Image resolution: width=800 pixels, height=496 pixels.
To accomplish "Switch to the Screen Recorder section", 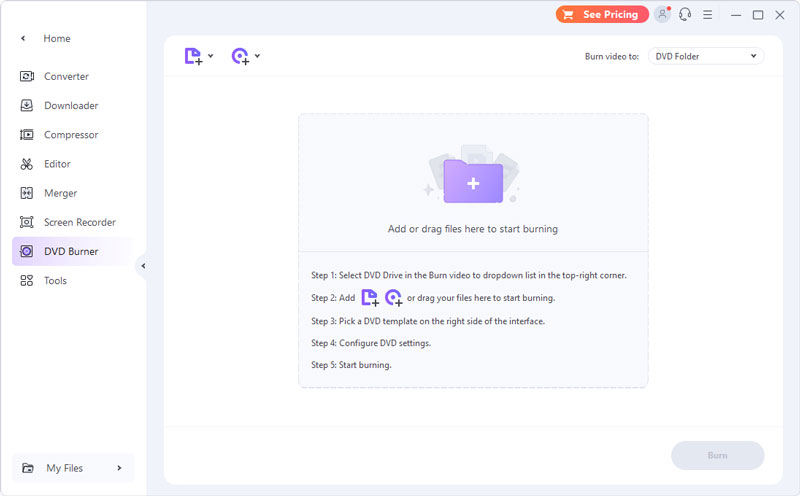I will click(x=79, y=222).
